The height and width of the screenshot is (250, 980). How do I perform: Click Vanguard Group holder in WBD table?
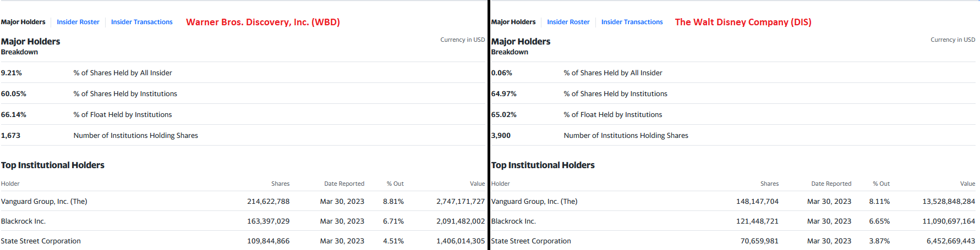pyautogui.click(x=44, y=202)
